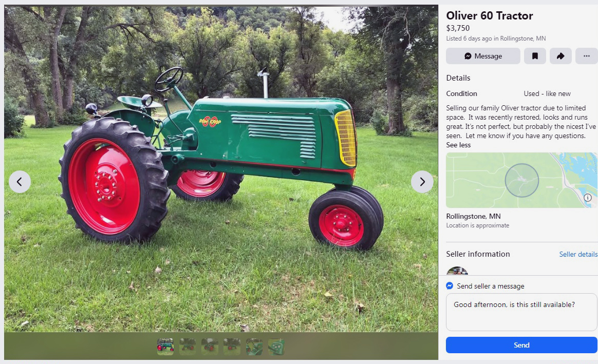Select the fifth photo thumbnail
The height and width of the screenshot is (364, 598).
pos(254,347)
